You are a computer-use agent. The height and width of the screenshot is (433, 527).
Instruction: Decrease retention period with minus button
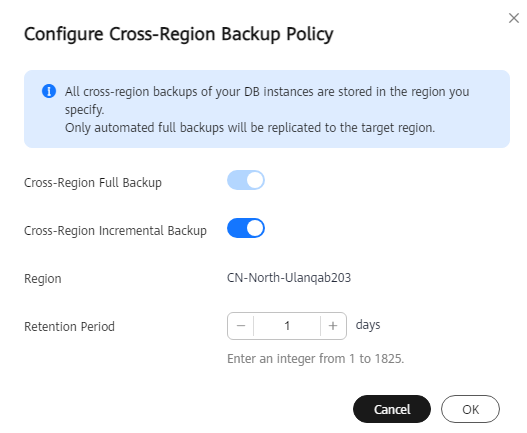[x=241, y=326]
